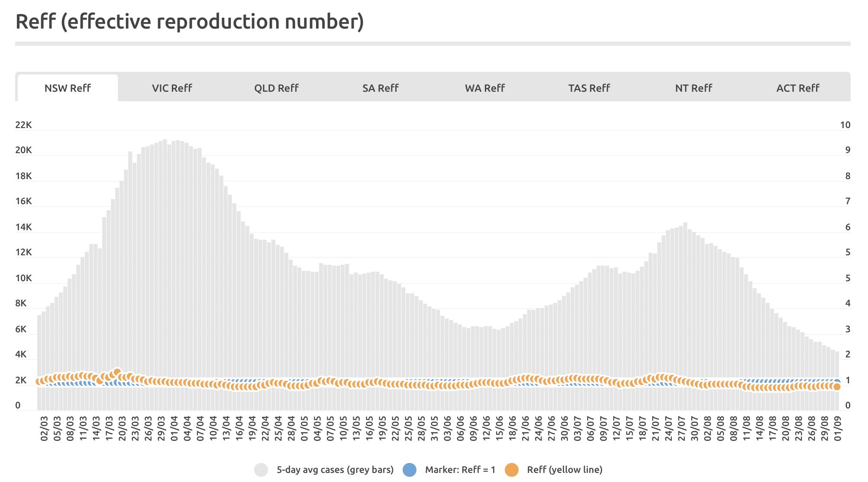Image resolution: width=868 pixels, height=482 pixels.
Task: Click the blue legend circle for Reff = 1 marker
Action: pos(410,470)
